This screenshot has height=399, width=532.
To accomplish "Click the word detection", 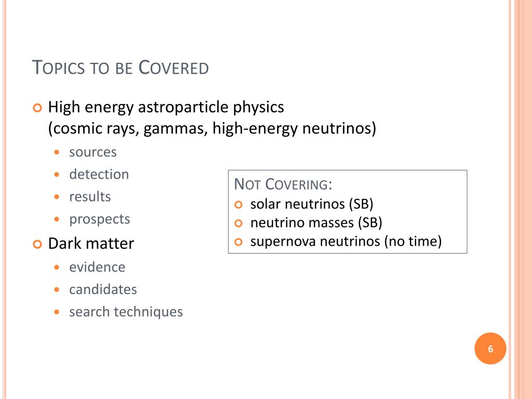I will pos(99,174).
